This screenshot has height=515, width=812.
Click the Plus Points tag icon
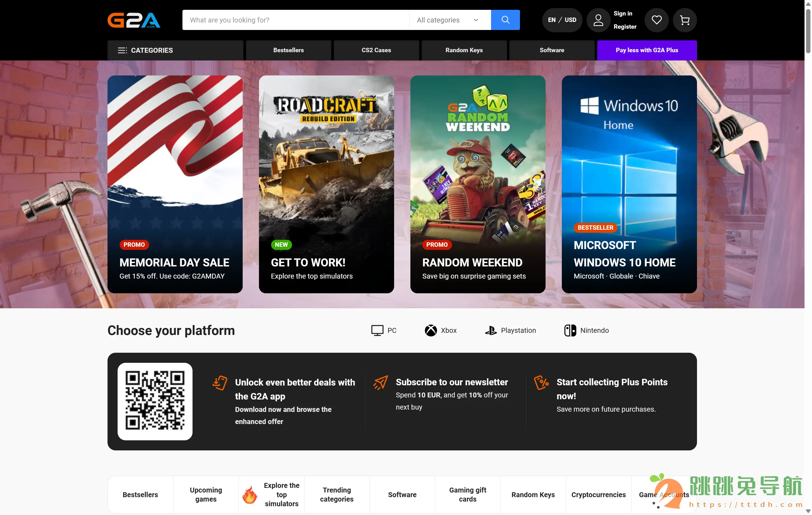[541, 383]
